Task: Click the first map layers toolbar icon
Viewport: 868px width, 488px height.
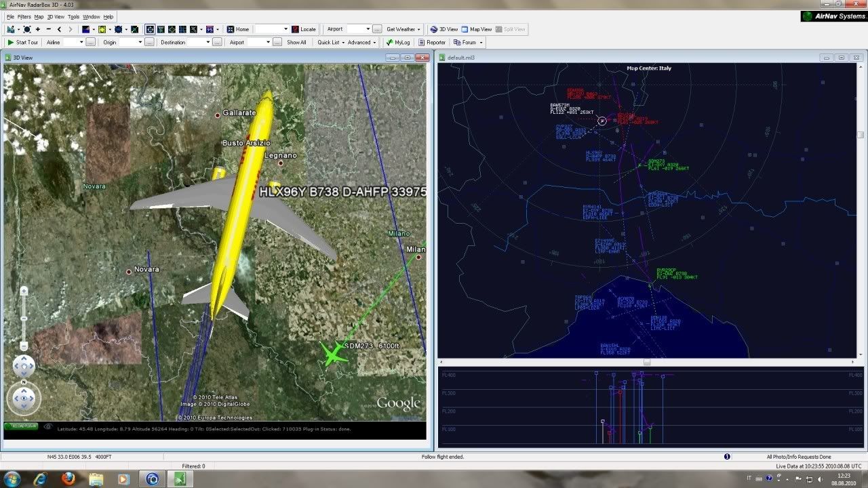Action: pyautogui.click(x=86, y=29)
